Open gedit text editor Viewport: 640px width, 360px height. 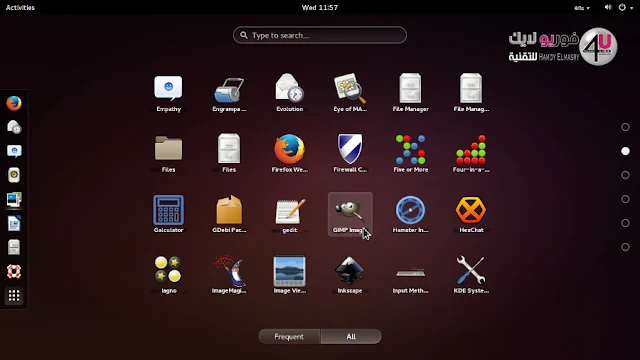pos(289,214)
